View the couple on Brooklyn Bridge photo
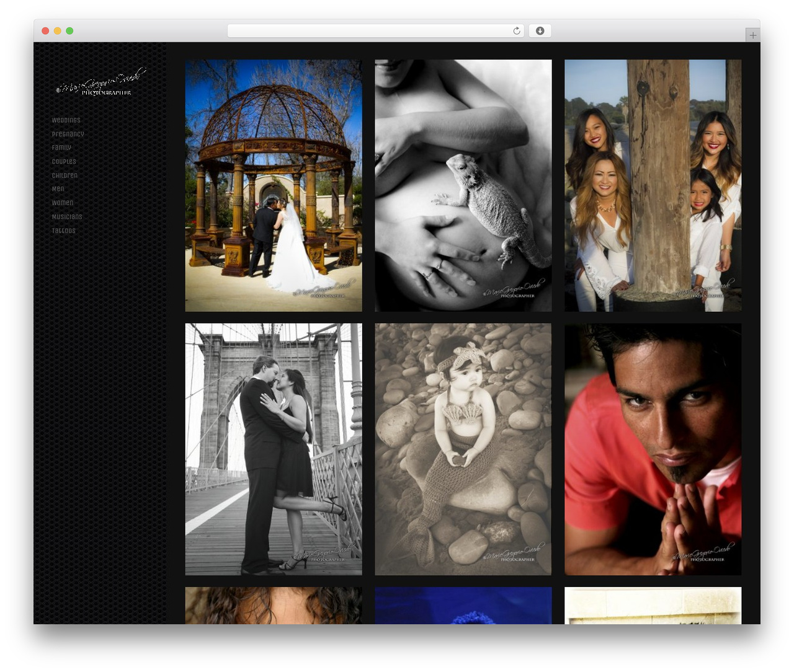794x672 pixels. 274,449
